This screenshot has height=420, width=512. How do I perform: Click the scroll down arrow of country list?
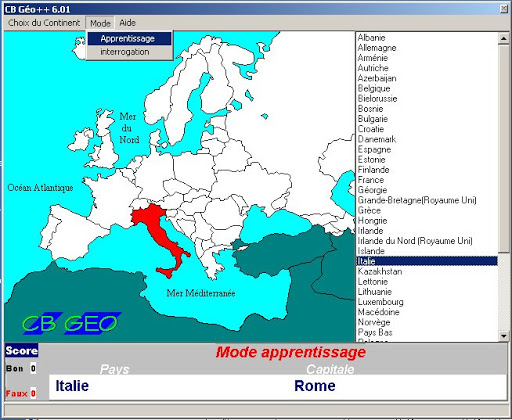[504, 336]
